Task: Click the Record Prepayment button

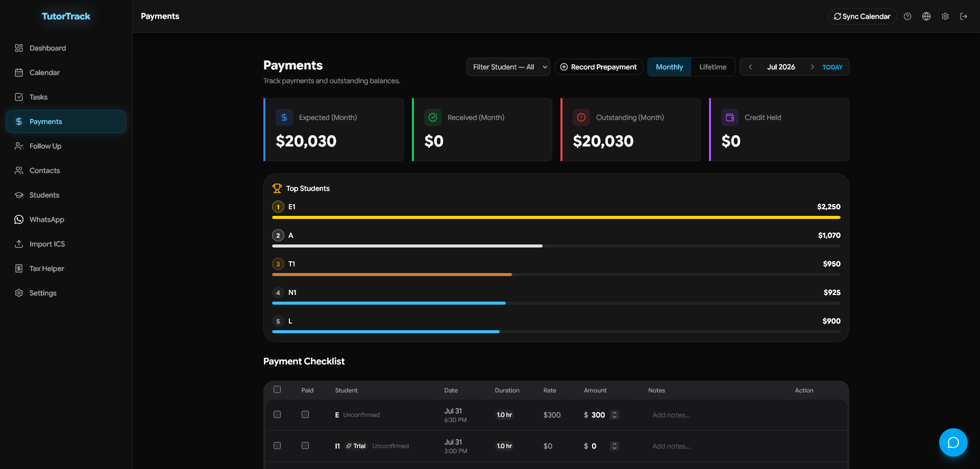Action: pos(599,67)
